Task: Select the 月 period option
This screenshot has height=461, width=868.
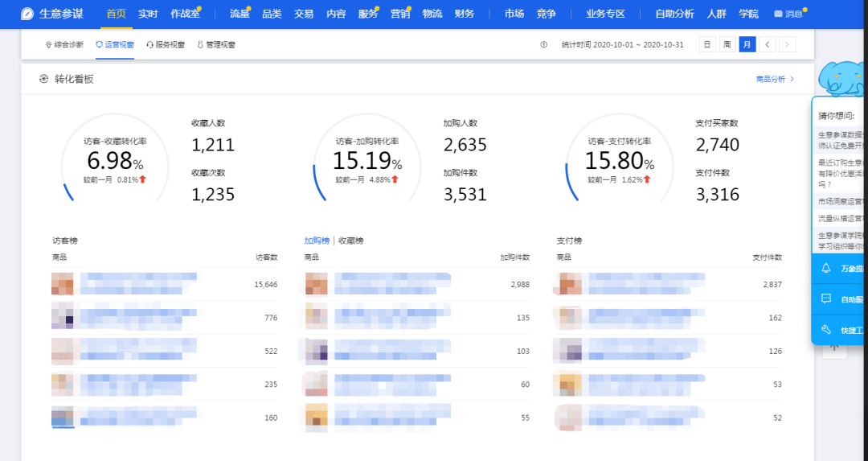Action: [747, 44]
